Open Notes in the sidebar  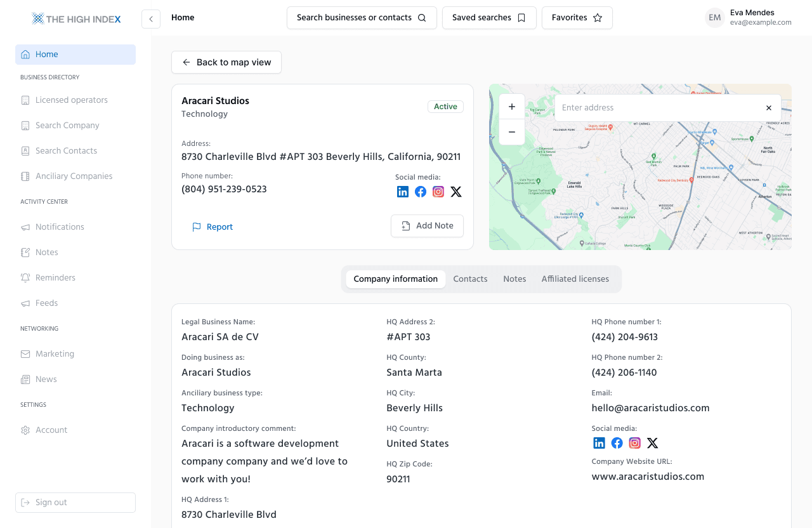[75, 253]
